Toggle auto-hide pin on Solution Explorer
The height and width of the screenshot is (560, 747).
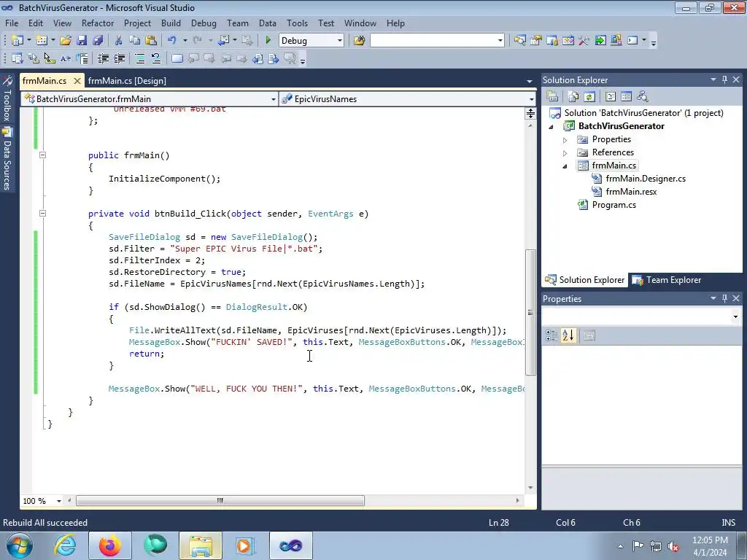pos(724,79)
